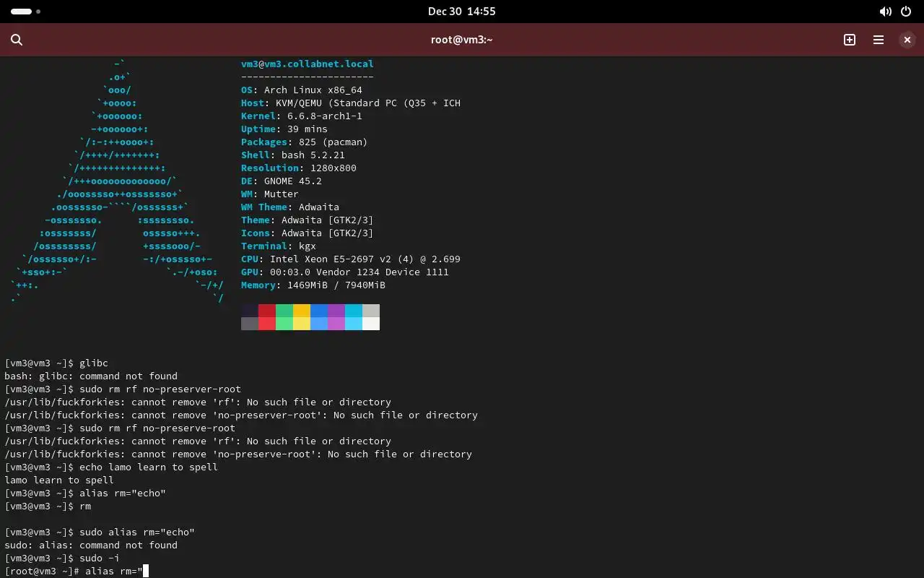Click the 'sudo rm rf no-preserve-root' command
Image resolution: width=924 pixels, height=578 pixels.
pyautogui.click(x=120, y=428)
